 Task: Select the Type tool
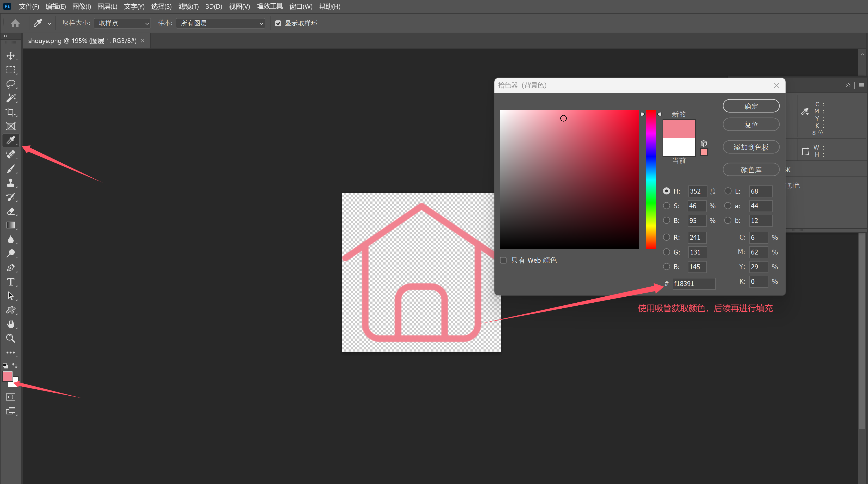click(x=10, y=282)
